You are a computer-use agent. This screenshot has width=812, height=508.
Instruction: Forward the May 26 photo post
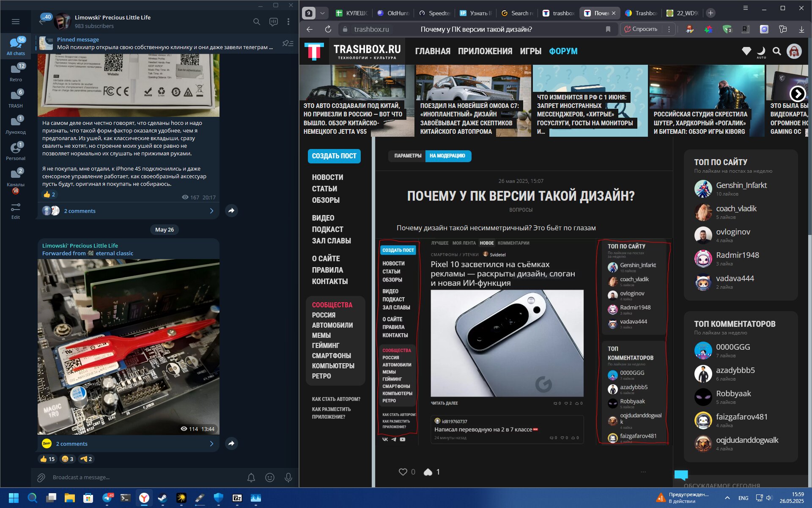pyautogui.click(x=231, y=443)
